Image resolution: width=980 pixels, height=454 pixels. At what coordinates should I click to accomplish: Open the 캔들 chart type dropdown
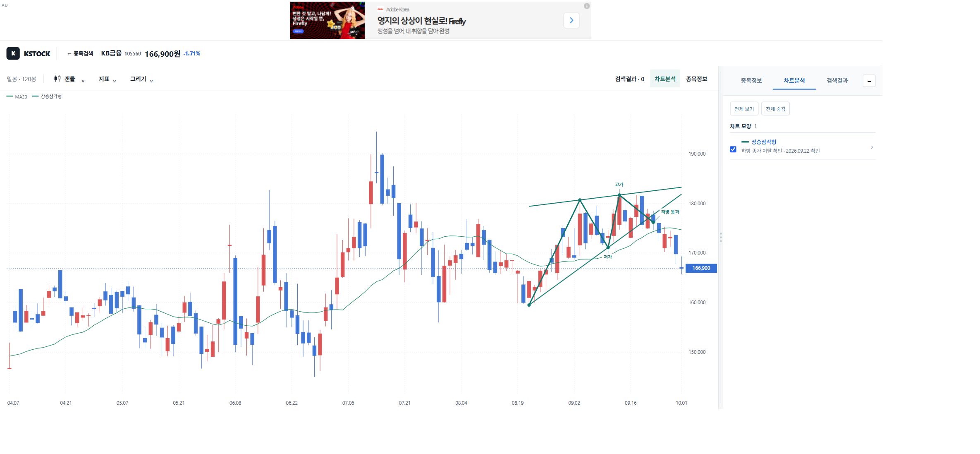pyautogui.click(x=69, y=79)
